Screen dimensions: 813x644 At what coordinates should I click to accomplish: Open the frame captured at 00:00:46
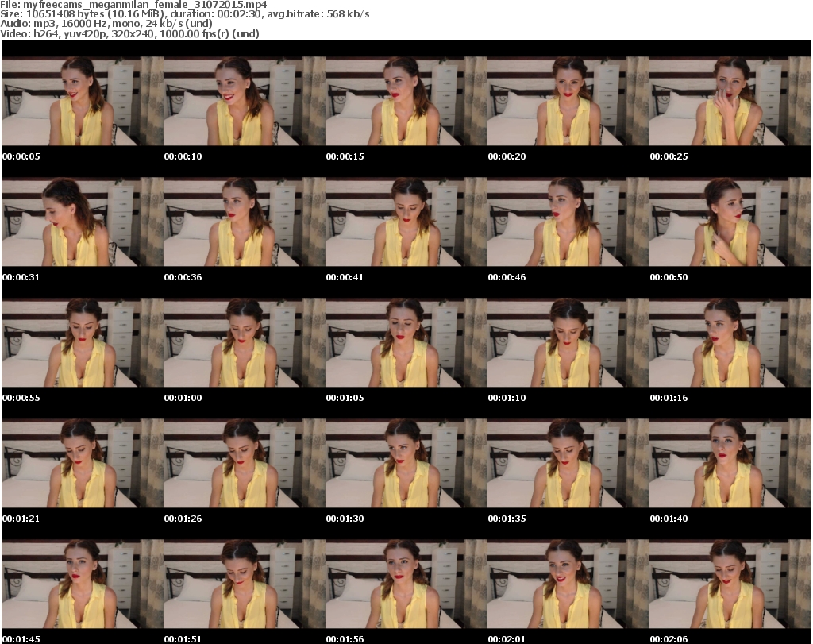(x=568, y=222)
